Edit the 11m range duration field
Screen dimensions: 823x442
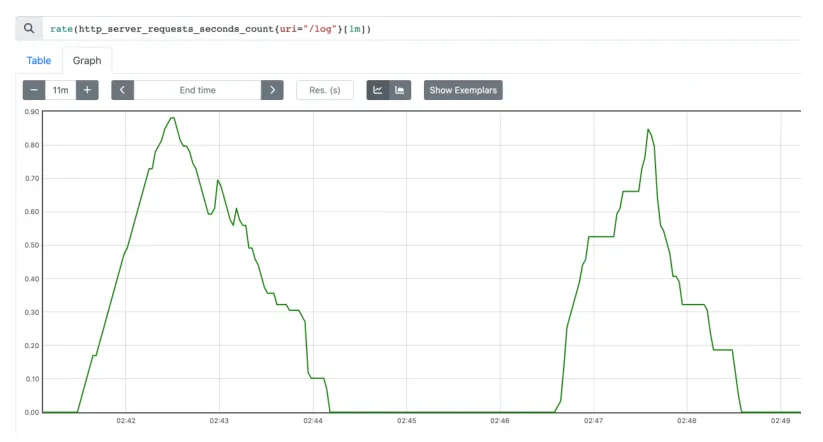click(x=61, y=90)
